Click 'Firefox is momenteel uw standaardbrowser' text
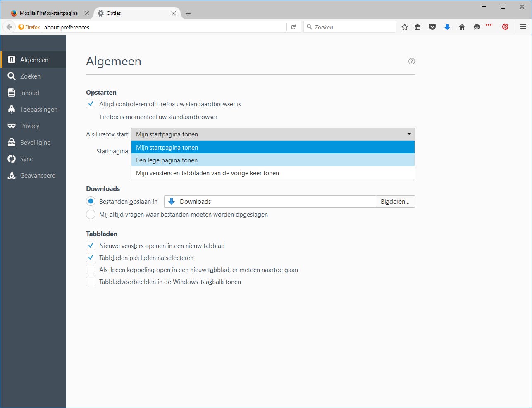Screen dimensions: 532x408 (159, 117)
